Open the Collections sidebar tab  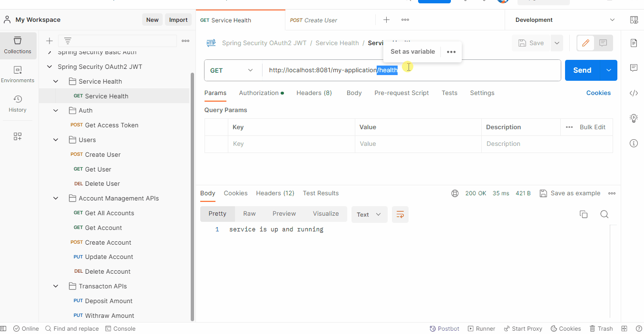click(18, 46)
